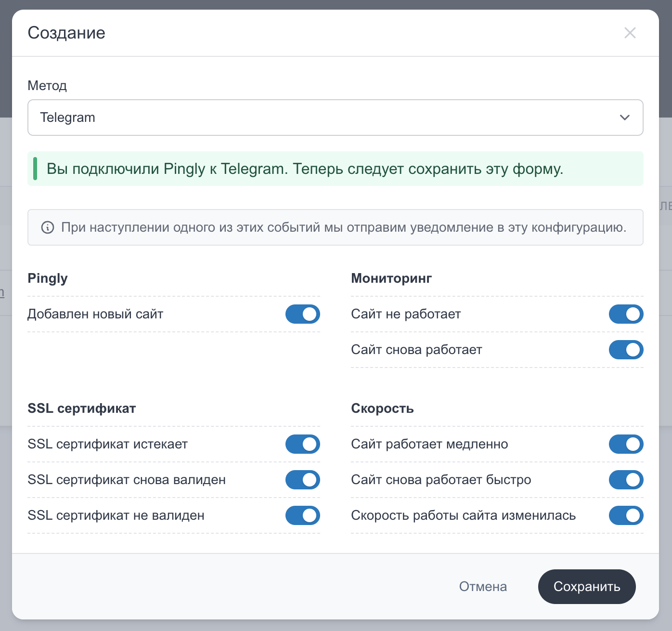Switch off "SSL сертификат снова валиден"
The height and width of the screenshot is (631, 672).
click(x=303, y=480)
